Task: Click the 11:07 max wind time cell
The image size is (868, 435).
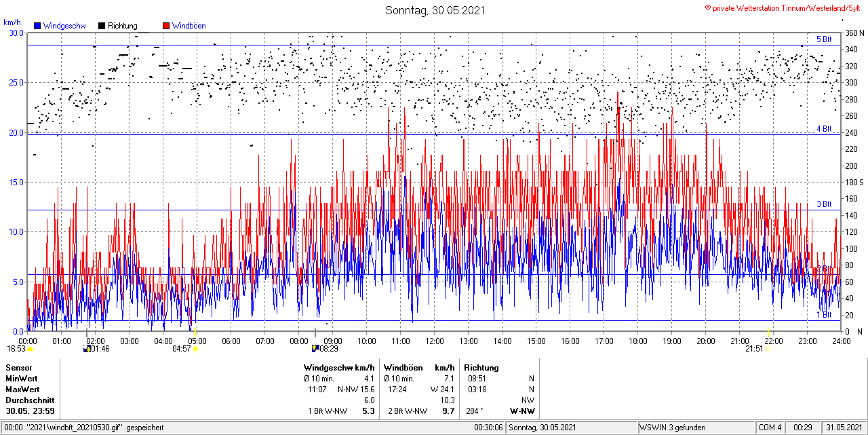Action: 317,390
